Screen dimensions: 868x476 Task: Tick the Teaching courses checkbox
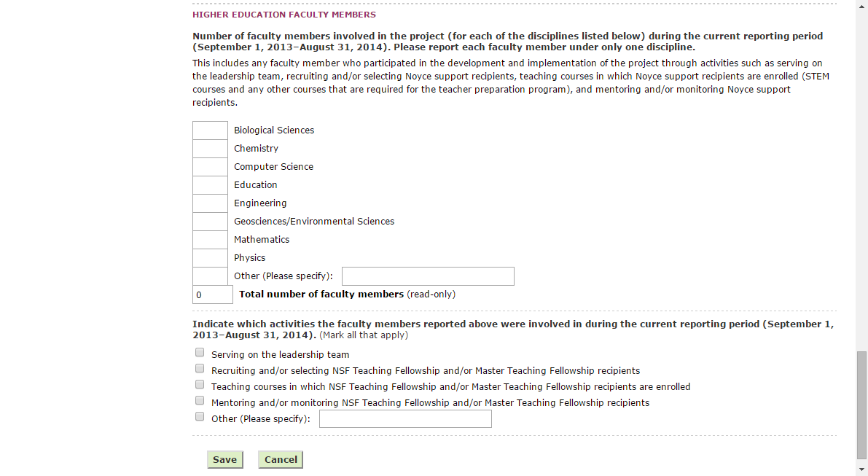[x=200, y=385]
